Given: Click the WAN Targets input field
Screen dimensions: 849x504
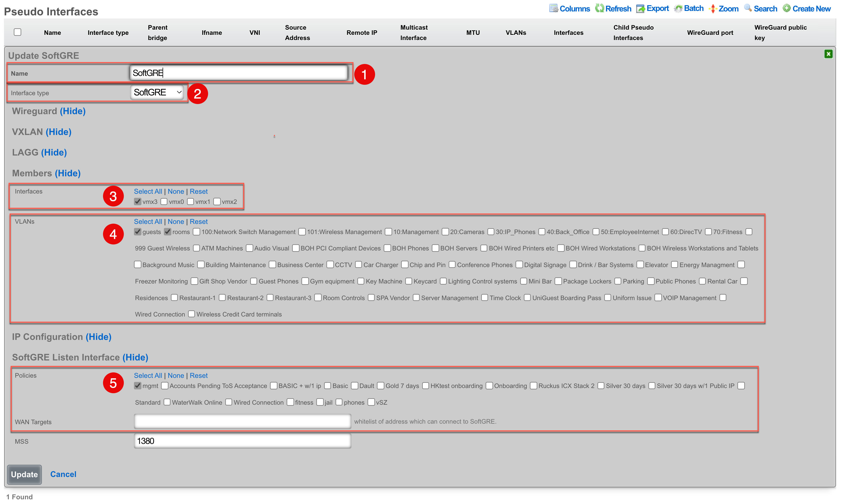Looking at the screenshot, I should pos(242,421).
